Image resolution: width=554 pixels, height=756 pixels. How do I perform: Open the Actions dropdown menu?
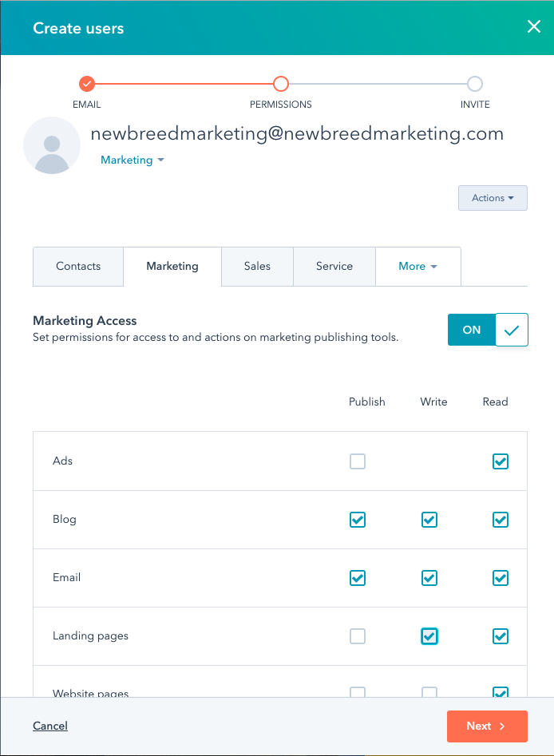pos(493,198)
